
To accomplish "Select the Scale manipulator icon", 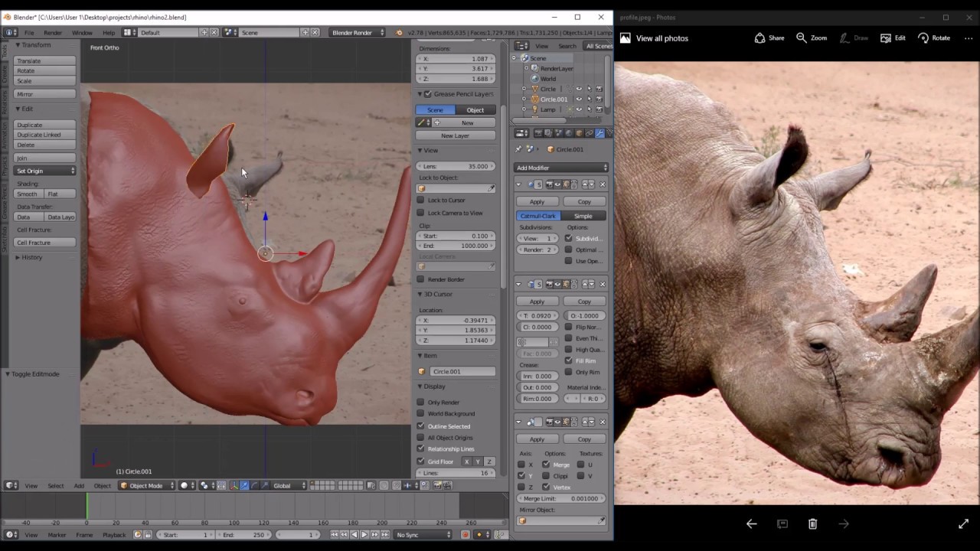I will (x=265, y=485).
